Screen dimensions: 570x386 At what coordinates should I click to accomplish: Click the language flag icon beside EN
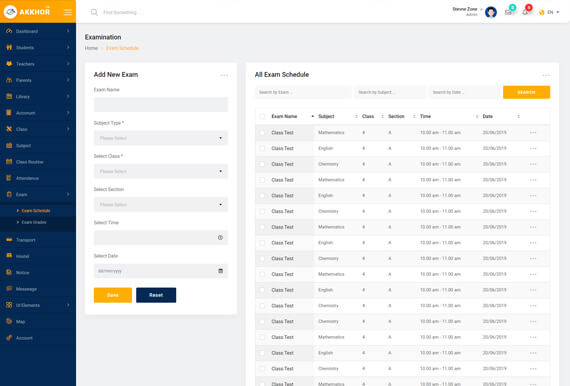tap(542, 12)
